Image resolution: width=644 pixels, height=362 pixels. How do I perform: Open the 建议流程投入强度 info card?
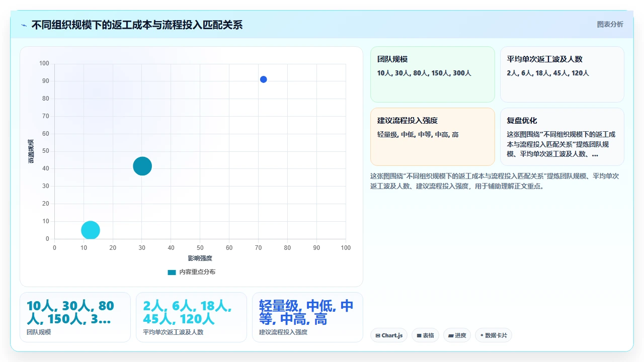(x=433, y=137)
